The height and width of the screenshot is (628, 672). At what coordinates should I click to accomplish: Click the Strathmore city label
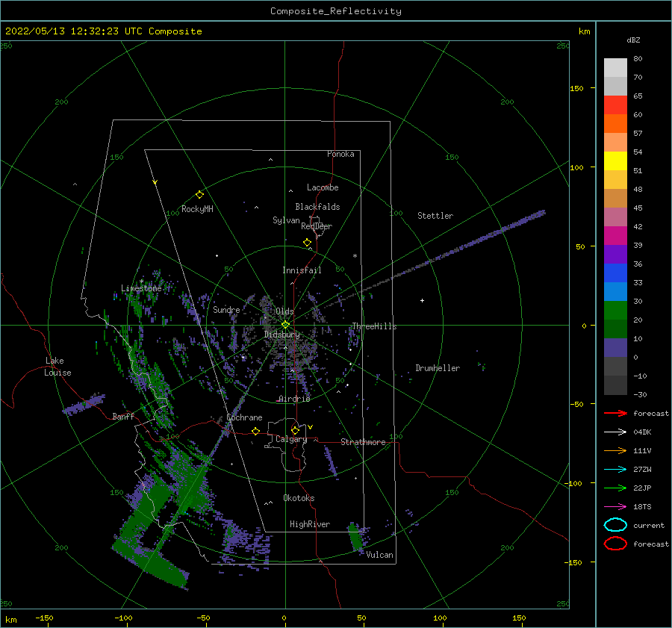coord(363,442)
